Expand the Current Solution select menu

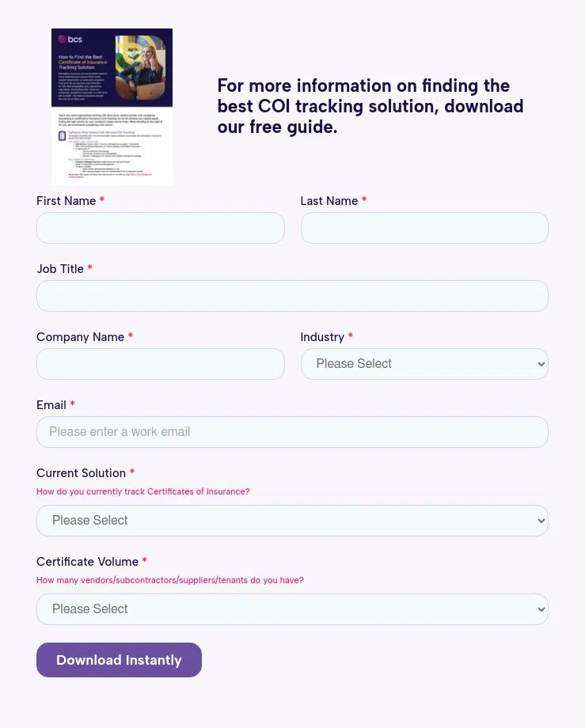[x=293, y=521]
